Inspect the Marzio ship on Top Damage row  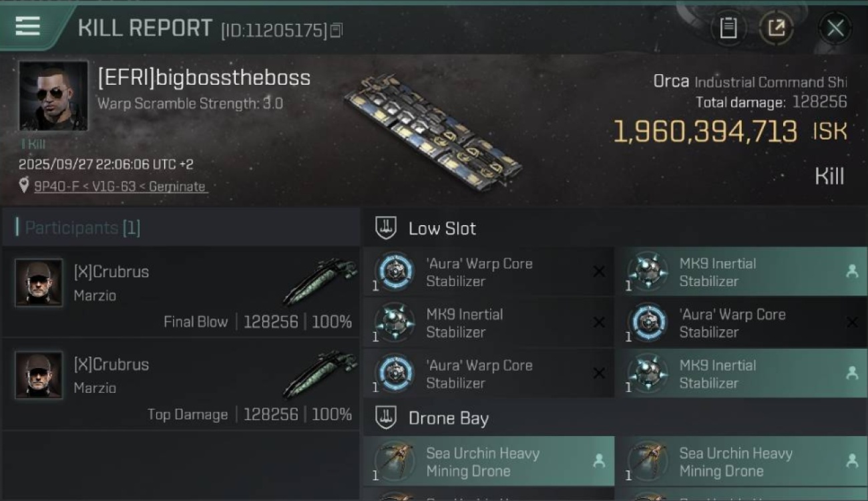320,374
